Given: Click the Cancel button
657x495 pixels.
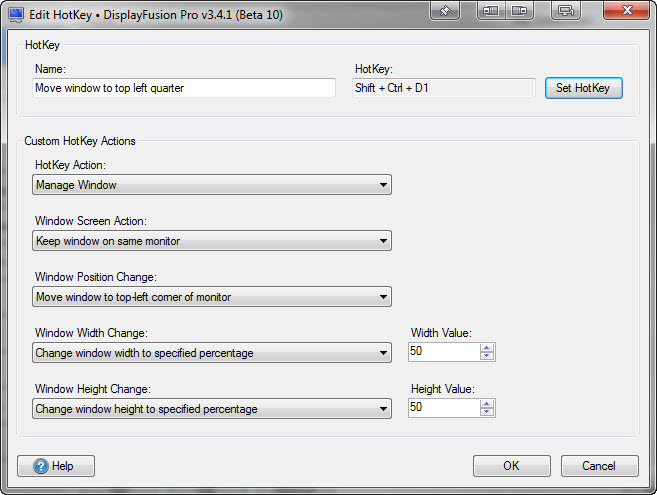Looking at the screenshot, I should tap(600, 466).
